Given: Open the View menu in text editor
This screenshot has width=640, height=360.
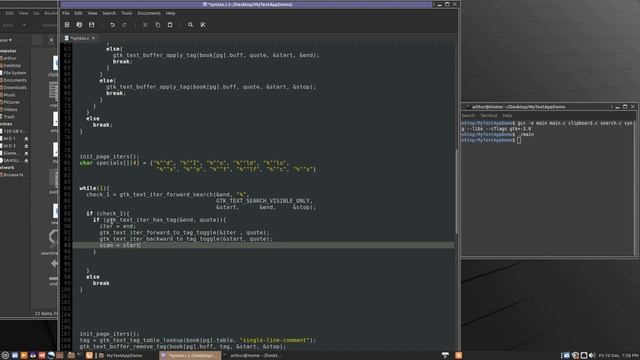Looking at the screenshot, I should pyautogui.click(x=93, y=13).
